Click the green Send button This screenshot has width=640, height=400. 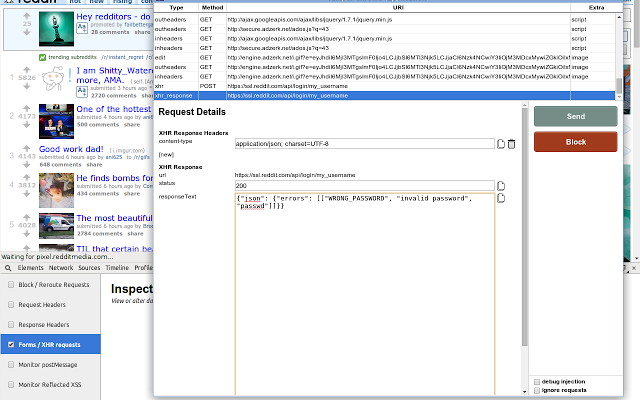pos(576,116)
